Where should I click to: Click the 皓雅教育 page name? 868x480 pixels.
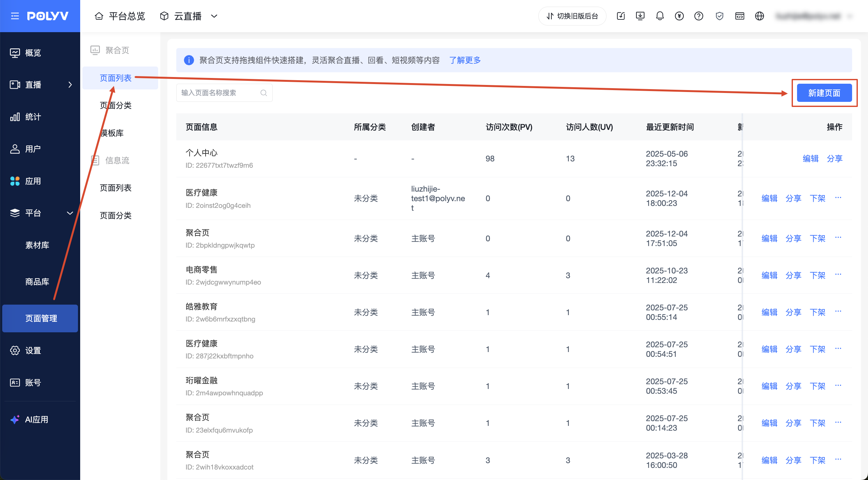click(x=201, y=307)
